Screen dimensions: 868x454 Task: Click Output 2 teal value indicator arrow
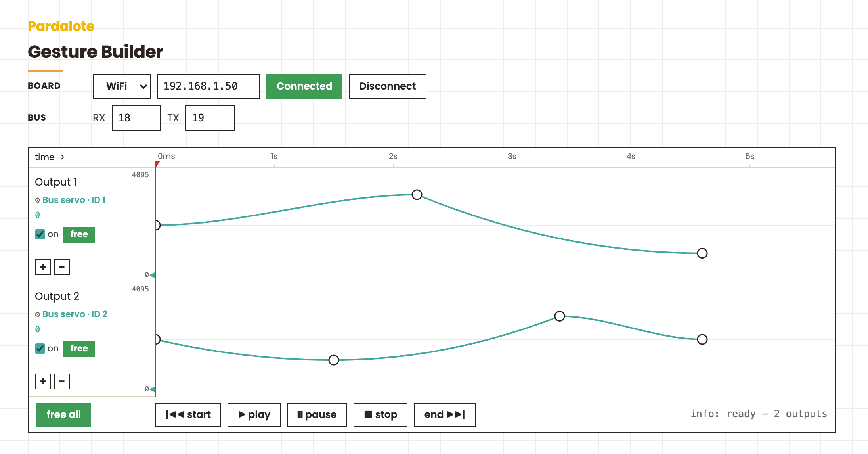pos(153,389)
